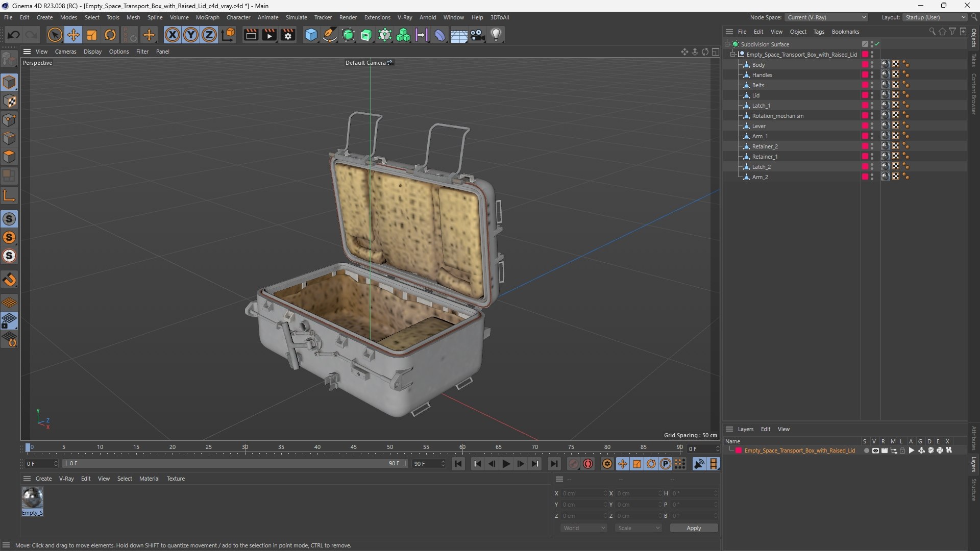Select the Latch_2 object

(761, 167)
